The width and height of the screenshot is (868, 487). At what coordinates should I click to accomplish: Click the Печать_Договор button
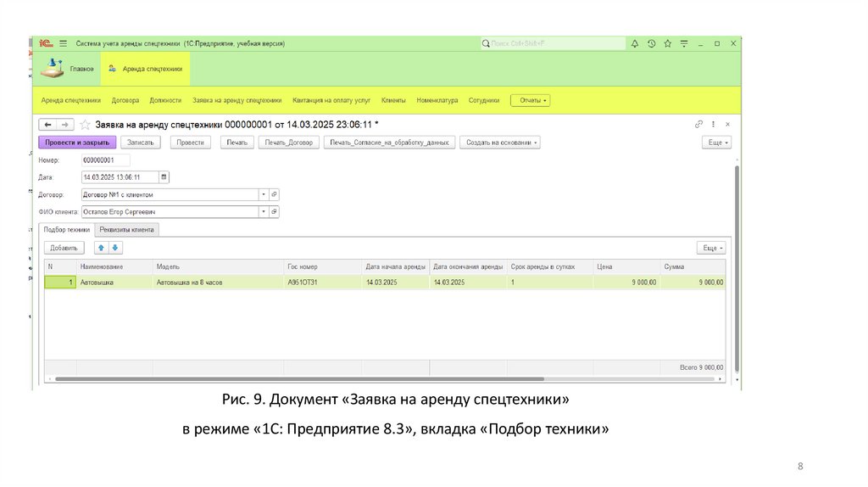pyautogui.click(x=289, y=143)
